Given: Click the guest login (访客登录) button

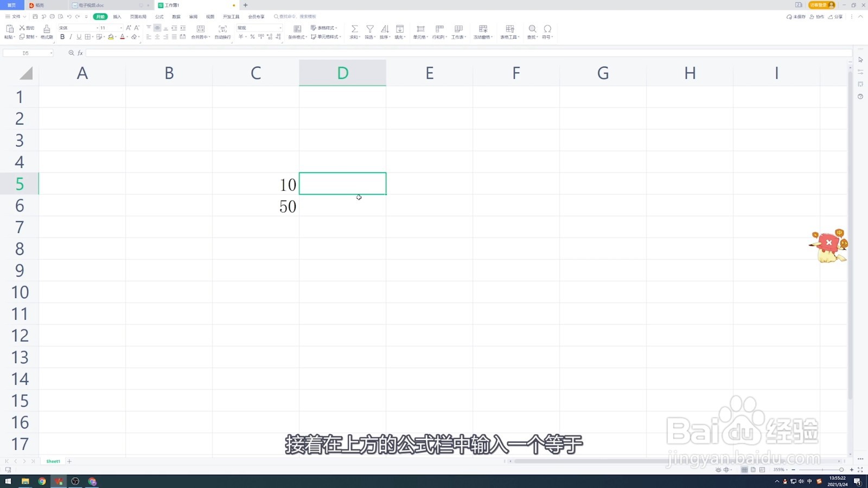Looking at the screenshot, I should [821, 5].
